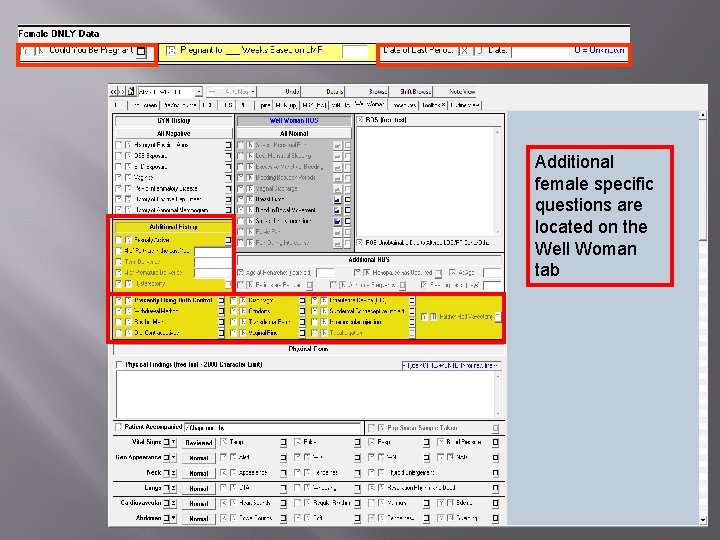
Task: Open the note icon for Oral Contraceptive
Action: 221,333
